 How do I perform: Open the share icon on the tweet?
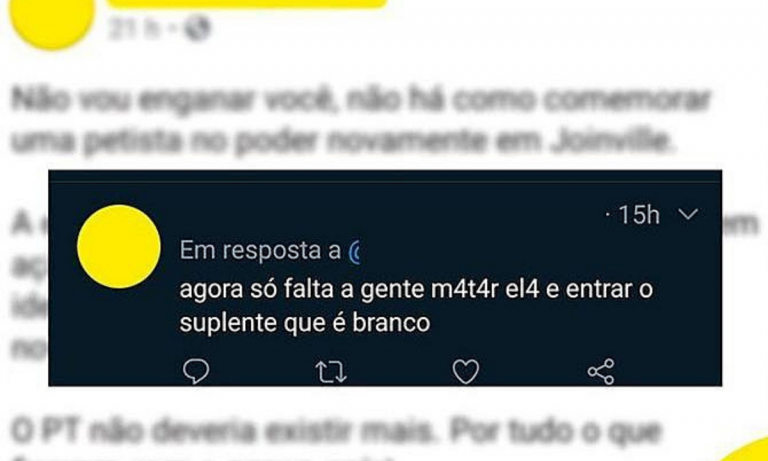[x=600, y=371]
